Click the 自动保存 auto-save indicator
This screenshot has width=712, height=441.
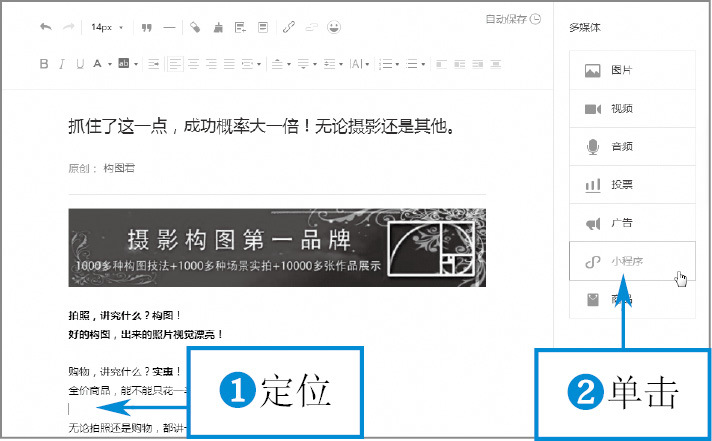[513, 19]
